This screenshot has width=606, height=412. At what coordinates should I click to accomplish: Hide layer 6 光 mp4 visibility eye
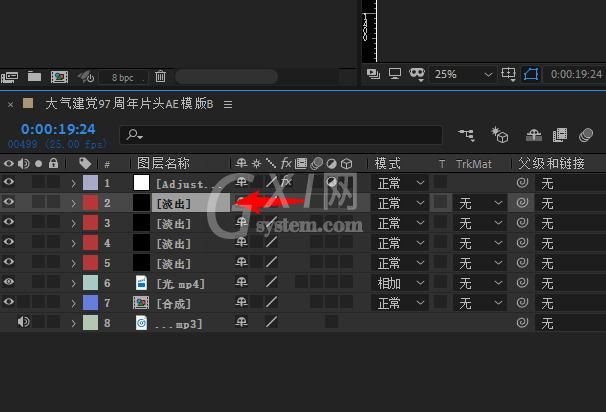(9, 282)
